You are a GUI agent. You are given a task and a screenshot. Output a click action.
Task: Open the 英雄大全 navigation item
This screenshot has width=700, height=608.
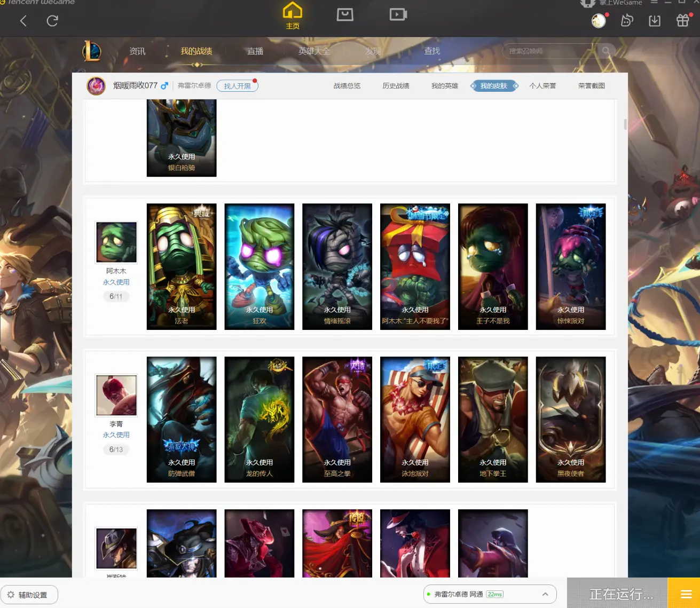(314, 51)
